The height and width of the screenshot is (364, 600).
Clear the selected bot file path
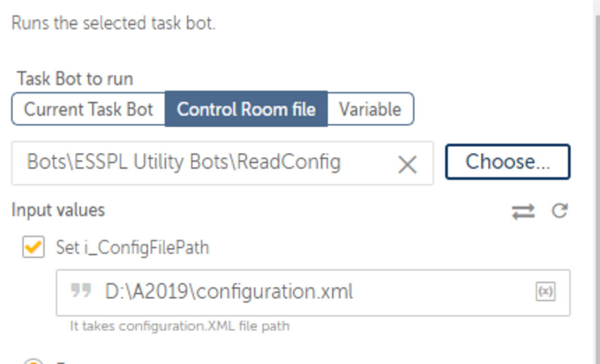(407, 164)
